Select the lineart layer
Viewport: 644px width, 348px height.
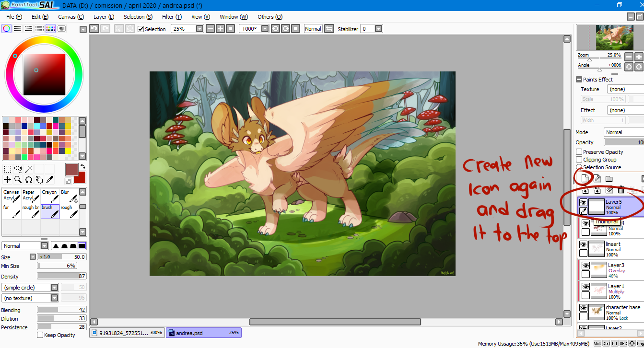pos(611,249)
